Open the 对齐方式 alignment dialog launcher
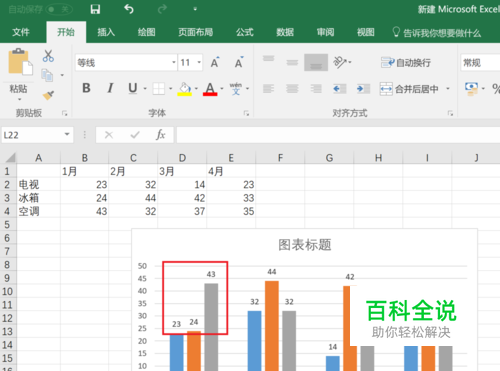Image resolution: width=500 pixels, height=371 pixels. [450, 114]
